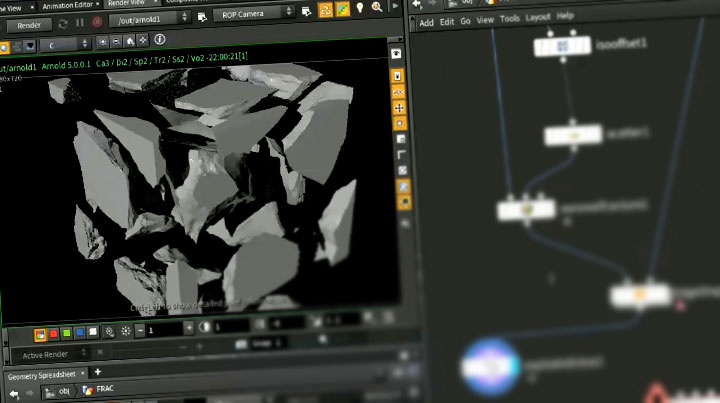Open the Help menu in network editor
This screenshot has width=720, height=403.
565,16
